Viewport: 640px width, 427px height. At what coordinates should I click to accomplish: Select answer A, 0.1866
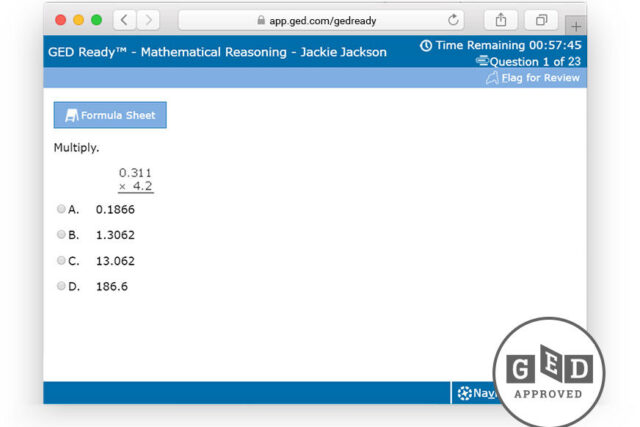click(x=62, y=209)
